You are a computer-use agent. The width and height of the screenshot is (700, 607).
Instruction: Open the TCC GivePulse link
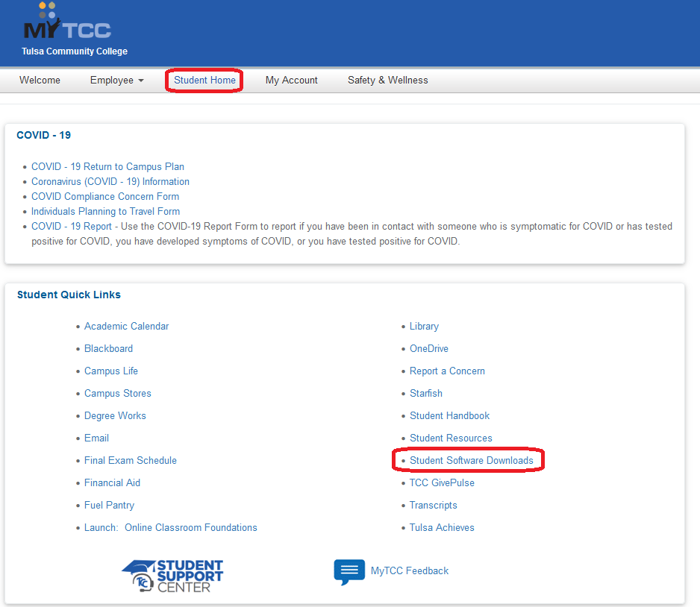[442, 482]
